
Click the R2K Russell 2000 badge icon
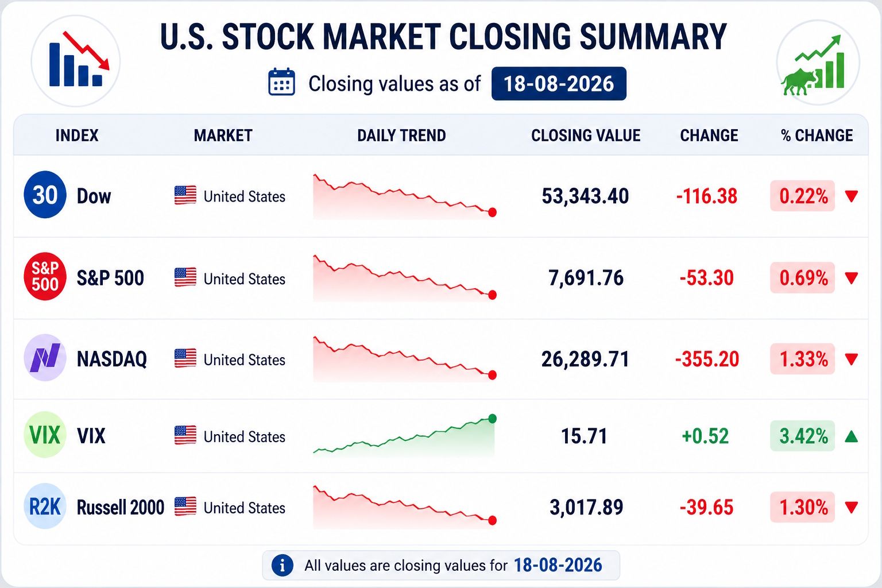click(45, 507)
